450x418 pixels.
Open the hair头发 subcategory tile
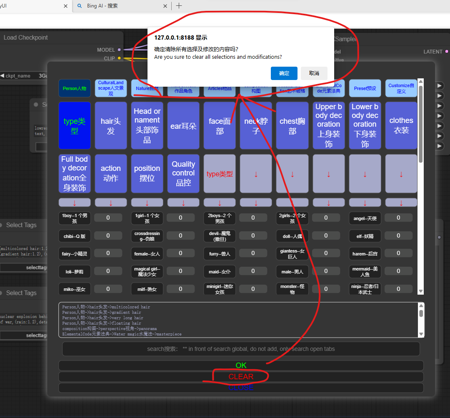pyautogui.click(x=111, y=126)
